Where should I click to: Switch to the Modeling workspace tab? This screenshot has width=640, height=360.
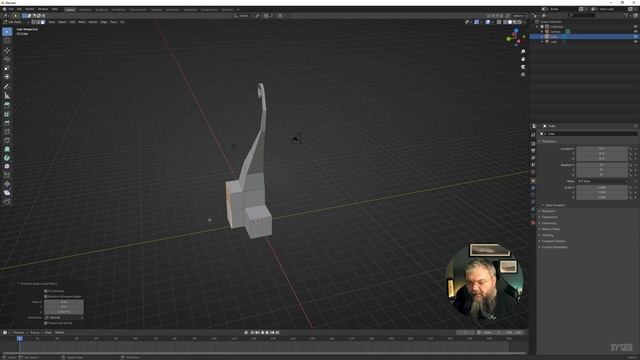pyautogui.click(x=85, y=9)
